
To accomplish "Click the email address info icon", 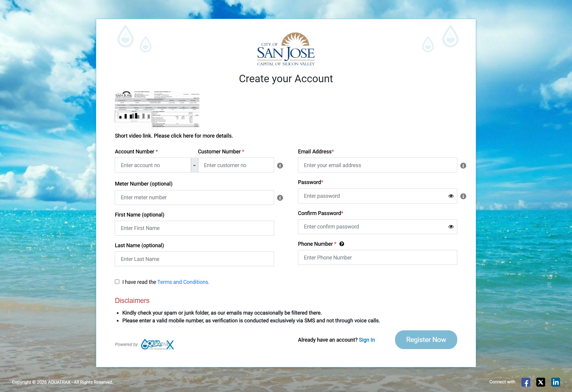I will (463, 166).
